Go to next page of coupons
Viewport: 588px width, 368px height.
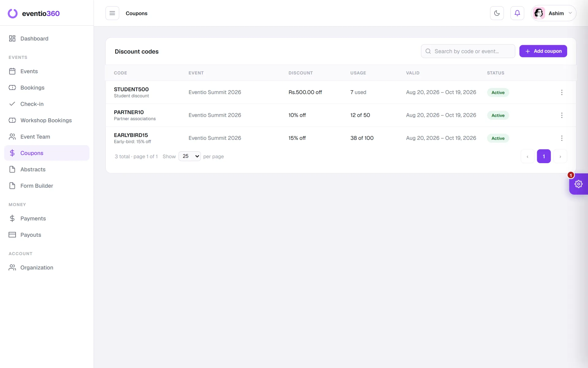[560, 156]
